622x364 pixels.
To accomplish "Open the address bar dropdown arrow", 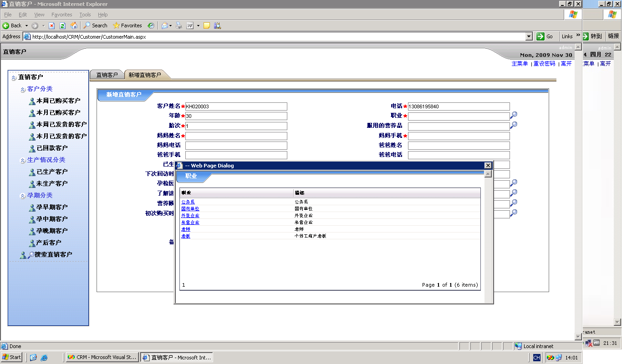I will (x=529, y=36).
